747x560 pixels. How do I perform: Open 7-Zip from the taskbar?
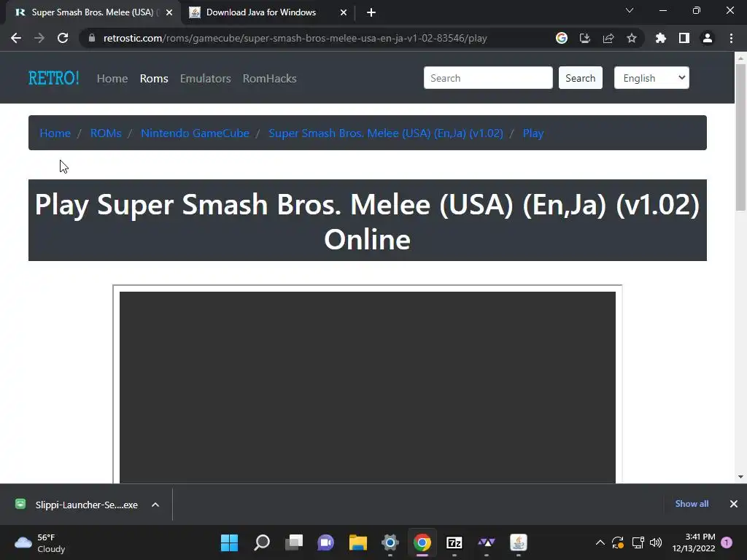pyautogui.click(x=454, y=542)
